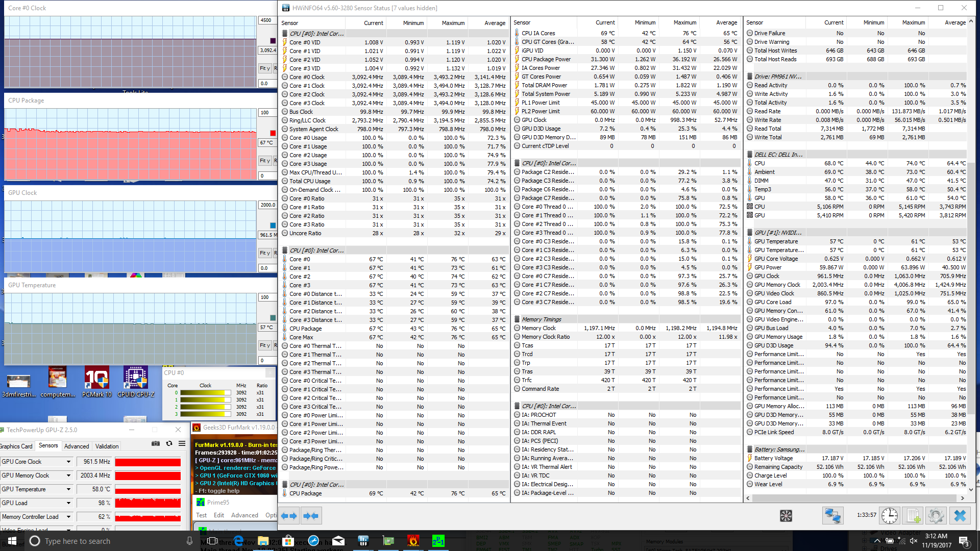Select GPU-Z Validation tab
The width and height of the screenshot is (980, 551).
[x=107, y=446]
